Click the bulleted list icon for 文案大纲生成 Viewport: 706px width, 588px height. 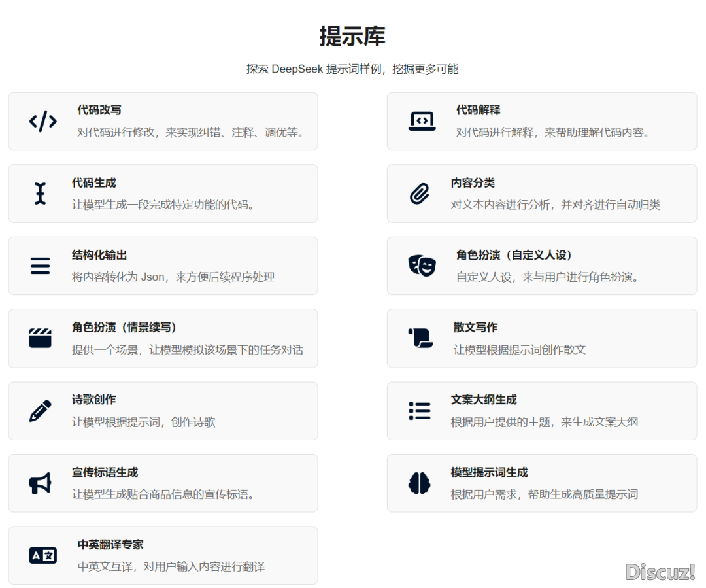[419, 411]
